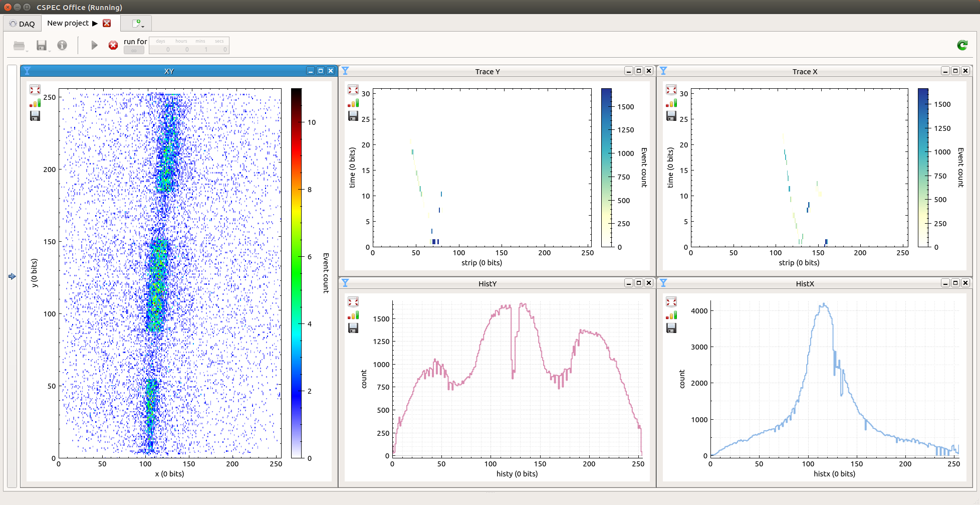Close the HistX subwindow

965,283
